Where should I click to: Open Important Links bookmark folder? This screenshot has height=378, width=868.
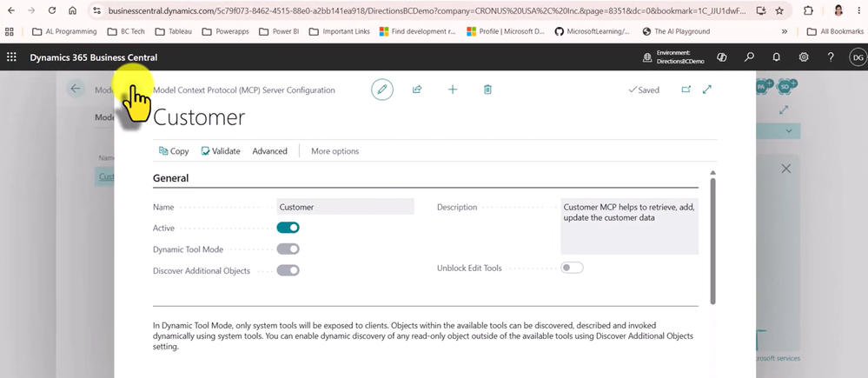pyautogui.click(x=340, y=31)
